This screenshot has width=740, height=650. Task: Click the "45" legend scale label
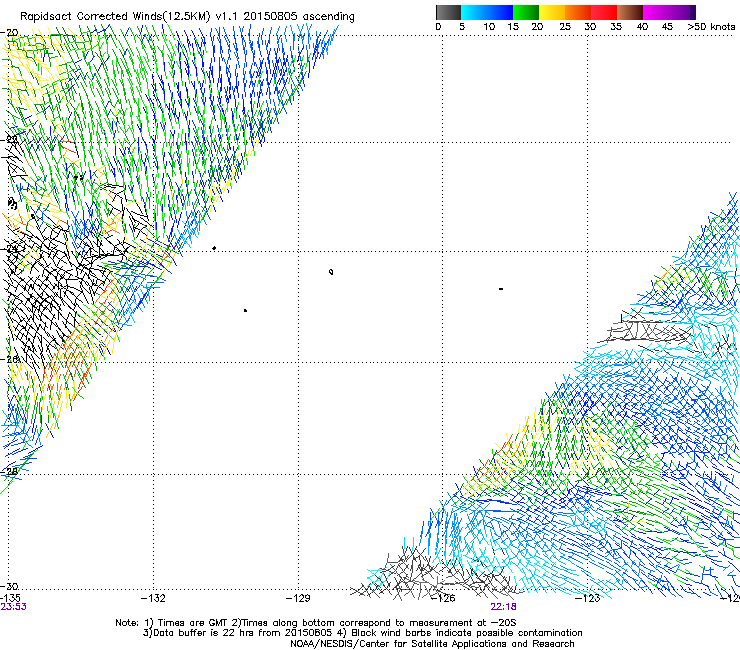pos(667,27)
